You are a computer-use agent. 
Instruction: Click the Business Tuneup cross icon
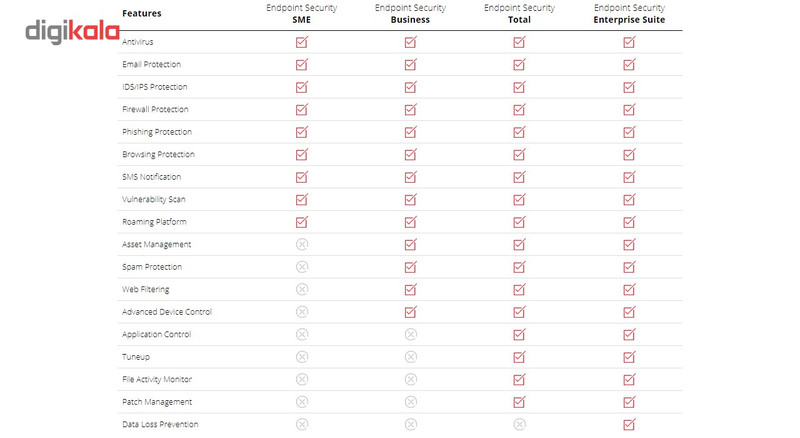point(411,357)
